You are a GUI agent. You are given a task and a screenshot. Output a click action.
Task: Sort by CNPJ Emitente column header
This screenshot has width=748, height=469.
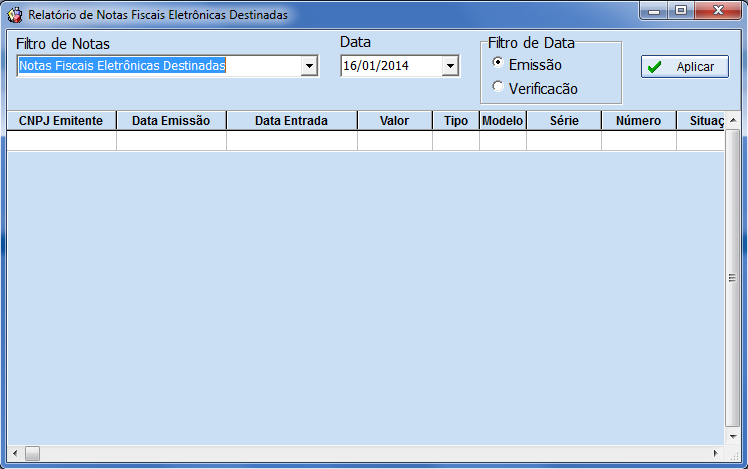tap(61, 120)
